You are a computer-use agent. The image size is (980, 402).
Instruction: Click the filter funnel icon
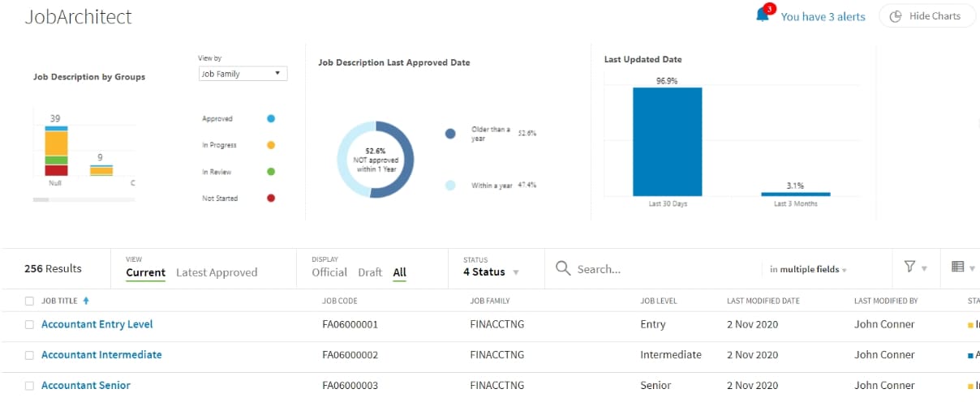909,267
